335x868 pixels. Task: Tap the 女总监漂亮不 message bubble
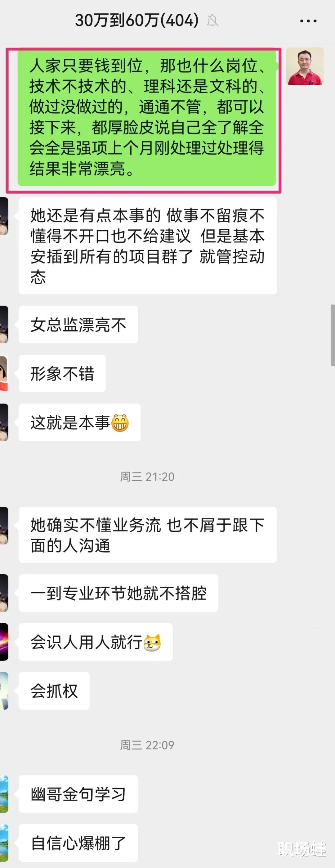(78, 324)
